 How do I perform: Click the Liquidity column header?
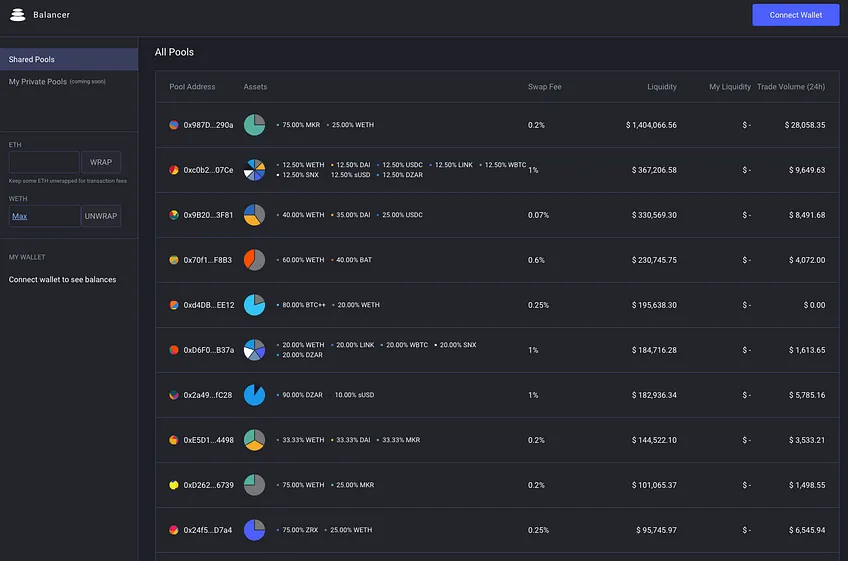tap(662, 87)
